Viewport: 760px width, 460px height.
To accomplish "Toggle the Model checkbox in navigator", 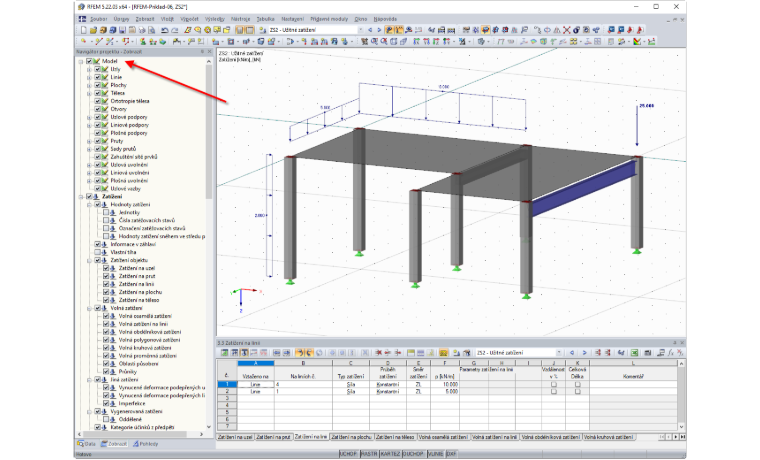I will pyautogui.click(x=89, y=61).
